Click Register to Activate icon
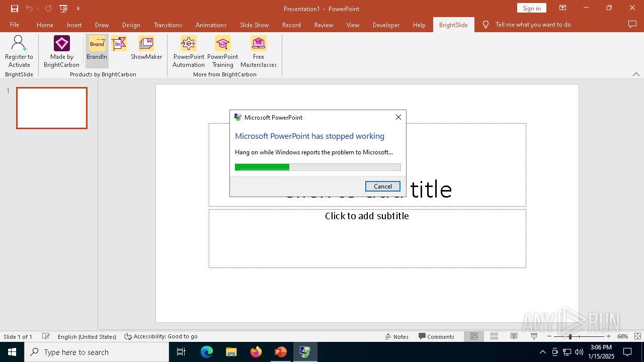The width and height of the screenshot is (644, 362). tap(19, 51)
